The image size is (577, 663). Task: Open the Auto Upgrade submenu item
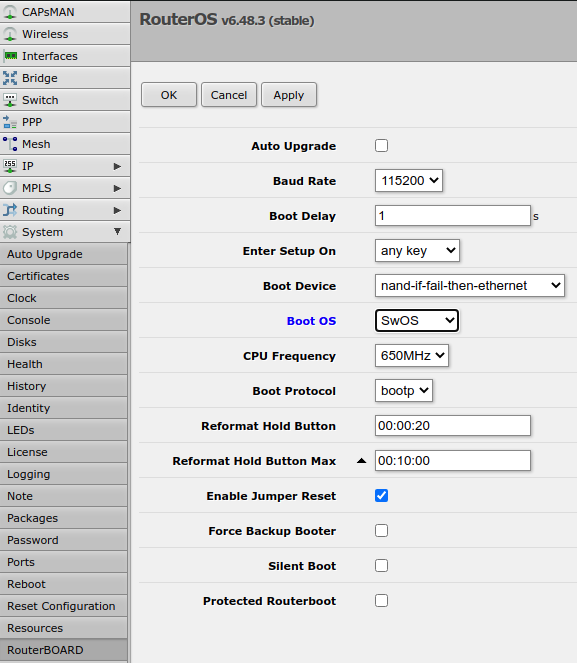(63, 254)
